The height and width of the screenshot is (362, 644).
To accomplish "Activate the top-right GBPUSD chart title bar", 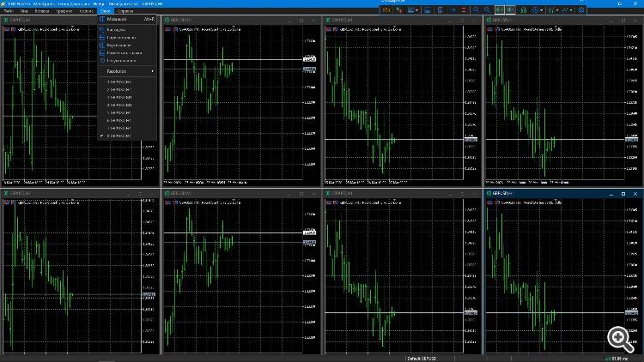I will pos(563,20).
